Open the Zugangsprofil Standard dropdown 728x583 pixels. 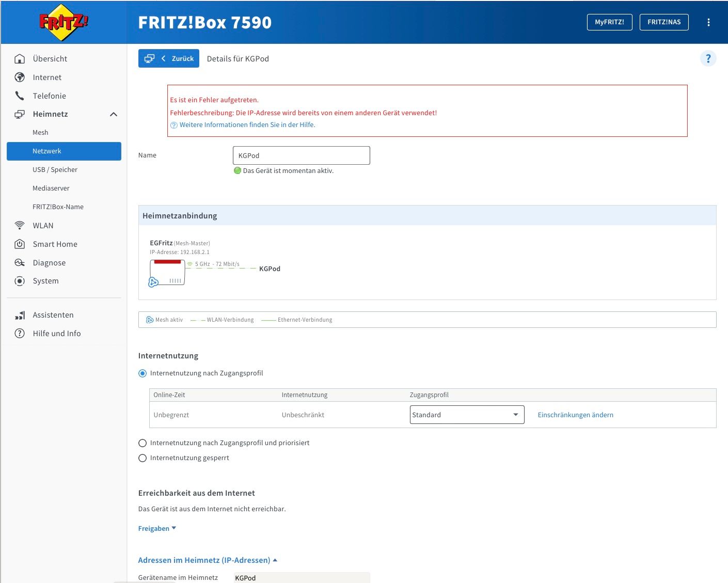point(467,415)
